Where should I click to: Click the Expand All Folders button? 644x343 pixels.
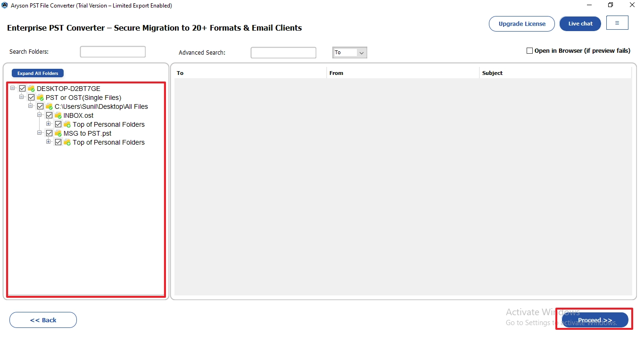pyautogui.click(x=38, y=73)
